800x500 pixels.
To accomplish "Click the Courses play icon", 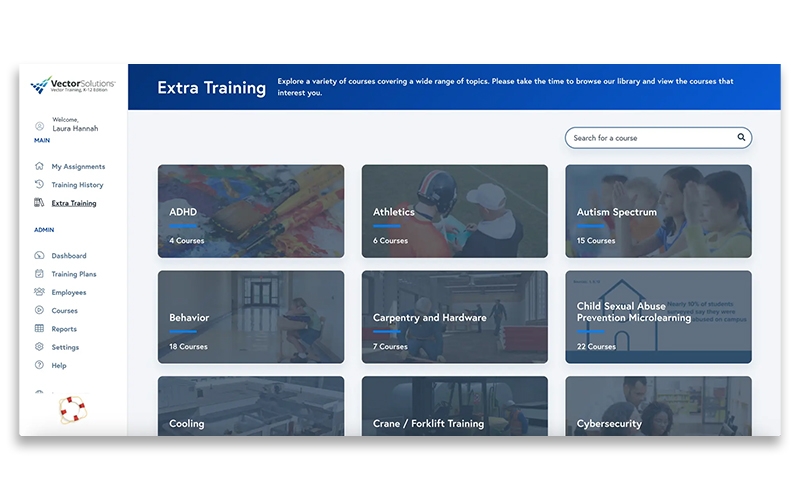I will click(x=39, y=310).
